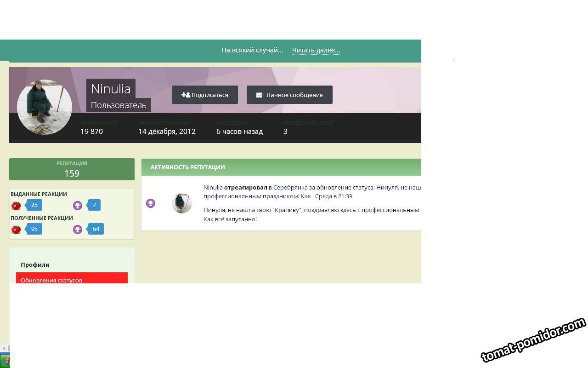The width and height of the screenshot is (588, 368).
Task: Click the 64 received trophy reactions badge
Action: click(x=96, y=229)
